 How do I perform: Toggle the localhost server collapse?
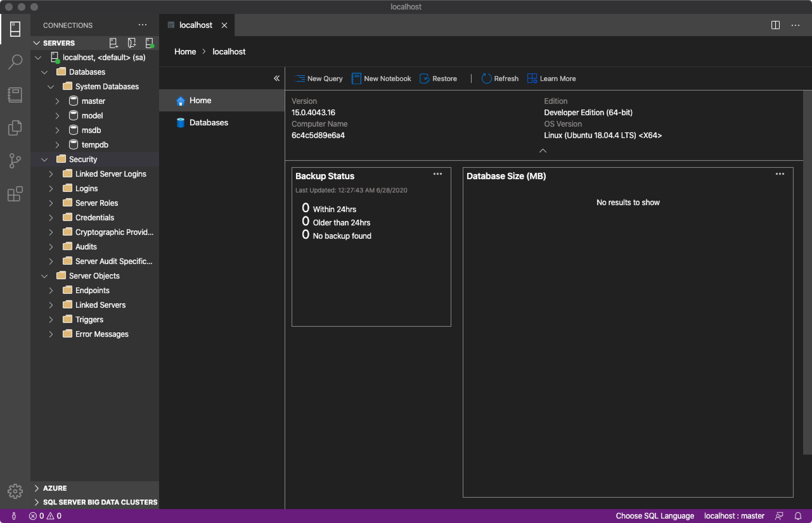coord(38,57)
